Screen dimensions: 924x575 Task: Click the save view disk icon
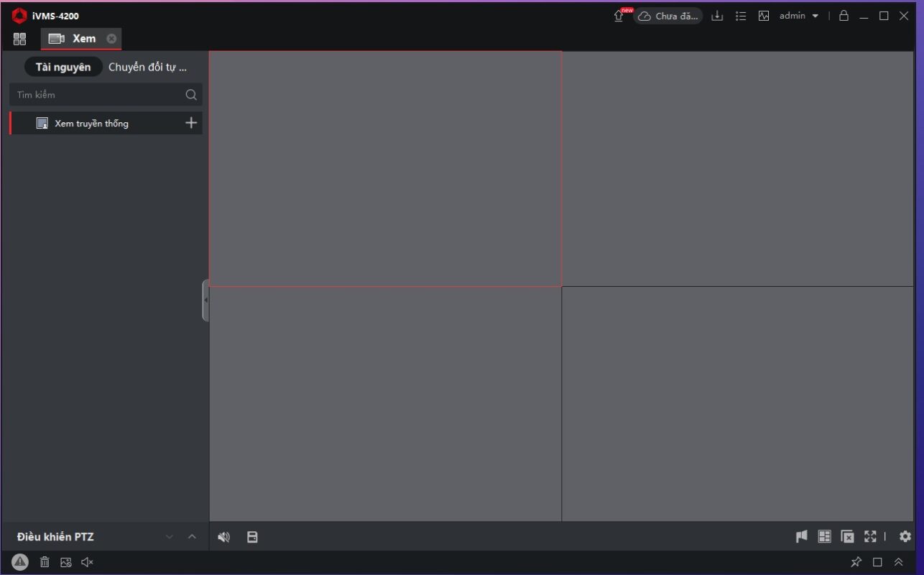[252, 537]
